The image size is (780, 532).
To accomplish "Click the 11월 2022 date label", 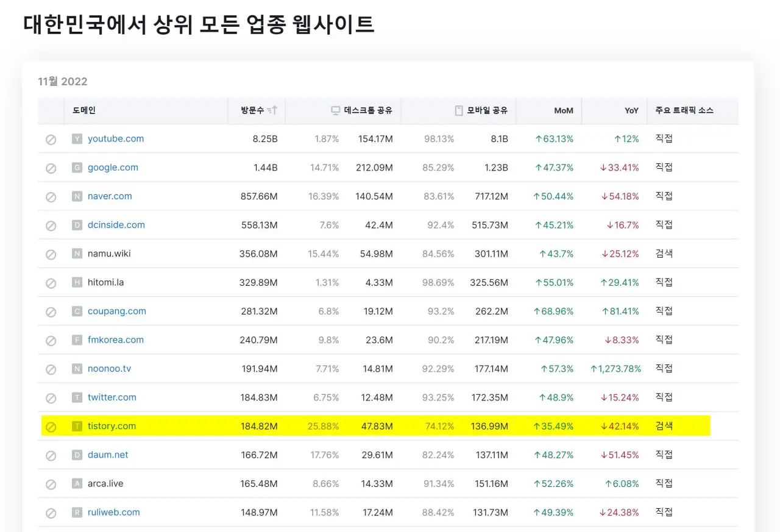I will pos(63,81).
